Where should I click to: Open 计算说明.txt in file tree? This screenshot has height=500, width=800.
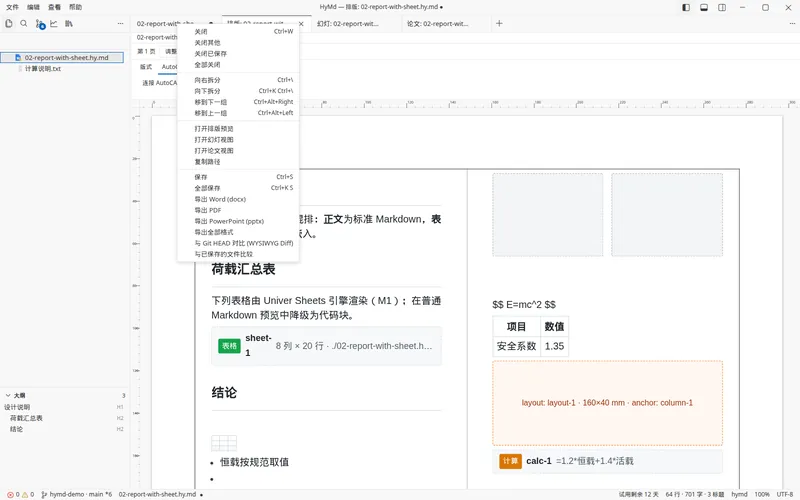[43, 68]
